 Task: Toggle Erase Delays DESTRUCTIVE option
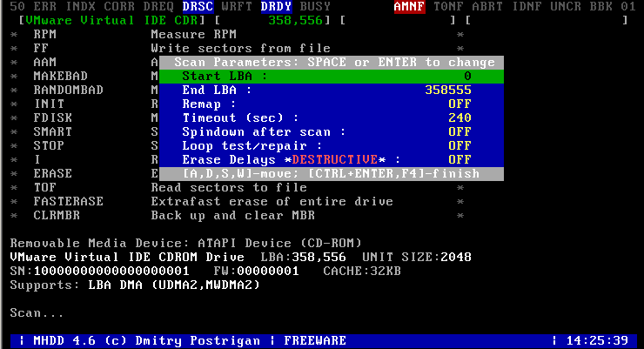point(460,159)
